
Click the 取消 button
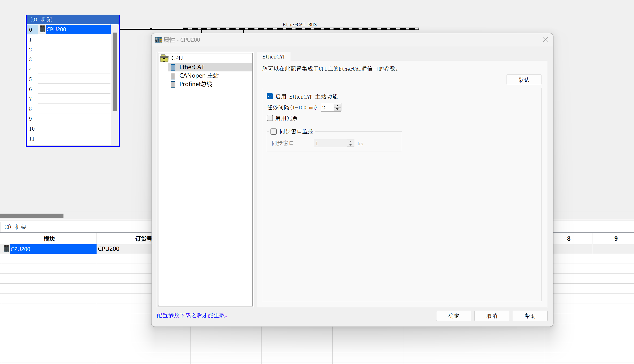tap(492, 316)
